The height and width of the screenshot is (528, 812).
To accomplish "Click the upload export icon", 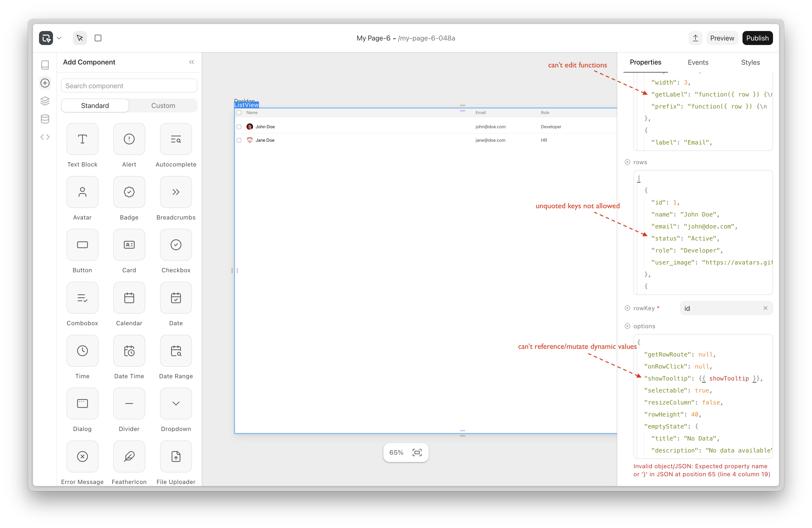I will (x=695, y=38).
